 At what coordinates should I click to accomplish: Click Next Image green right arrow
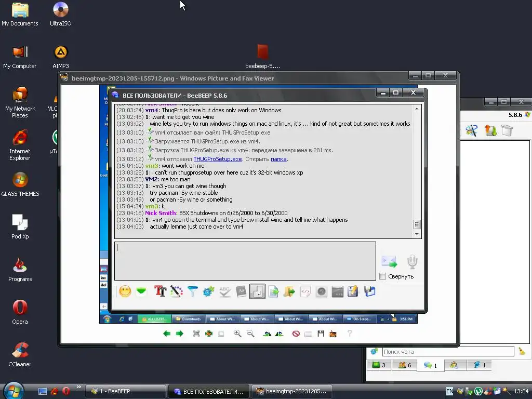click(x=179, y=334)
